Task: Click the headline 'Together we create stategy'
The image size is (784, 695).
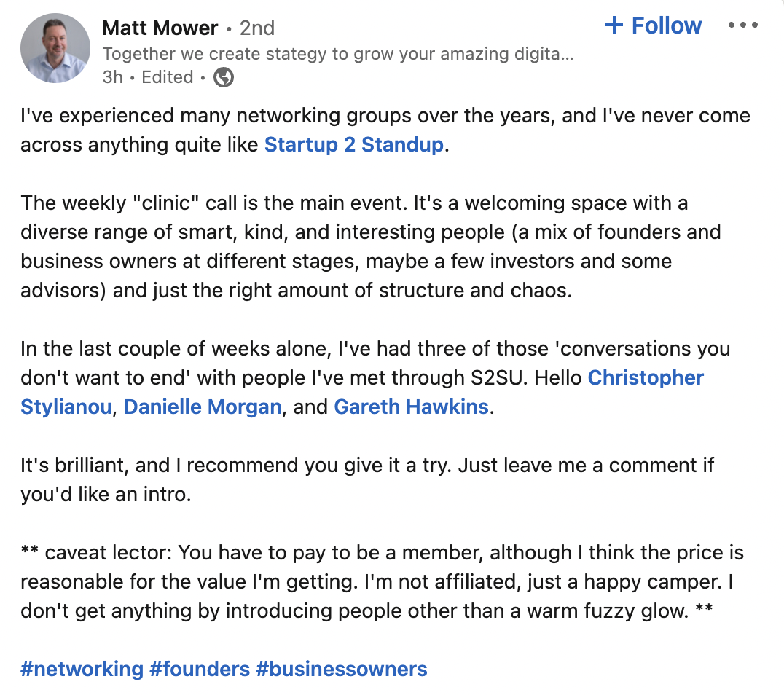Action: point(338,53)
